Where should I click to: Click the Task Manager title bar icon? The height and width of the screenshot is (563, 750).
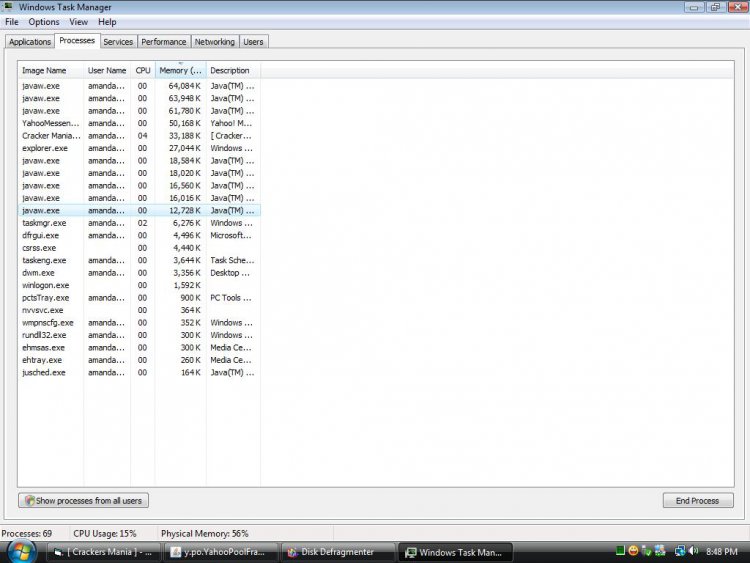(8, 6)
